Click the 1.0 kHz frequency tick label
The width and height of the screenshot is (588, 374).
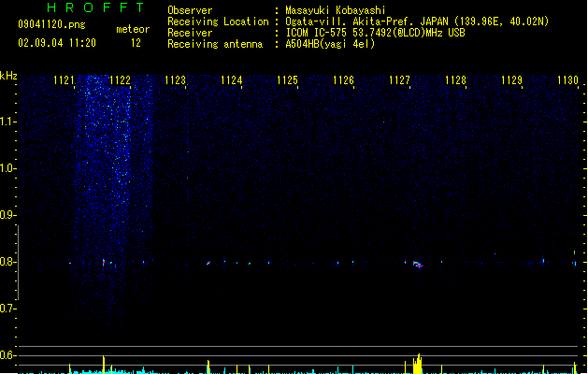click(x=7, y=168)
